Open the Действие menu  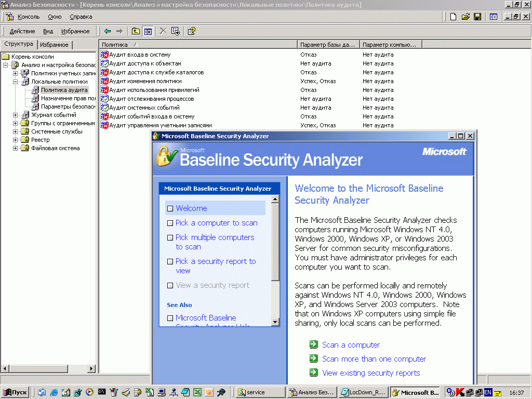(22, 31)
